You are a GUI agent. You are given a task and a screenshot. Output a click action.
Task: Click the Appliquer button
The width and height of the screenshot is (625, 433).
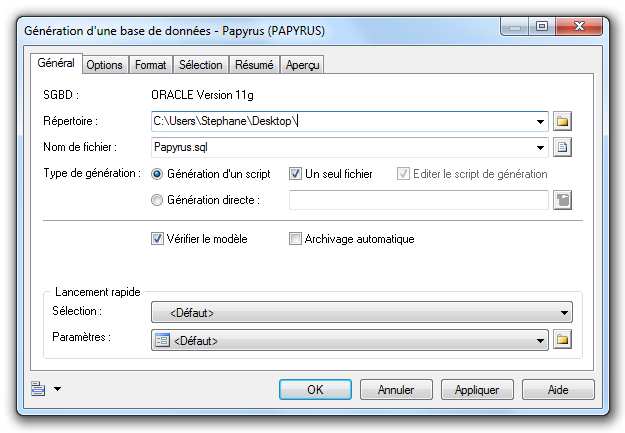pyautogui.click(x=476, y=389)
